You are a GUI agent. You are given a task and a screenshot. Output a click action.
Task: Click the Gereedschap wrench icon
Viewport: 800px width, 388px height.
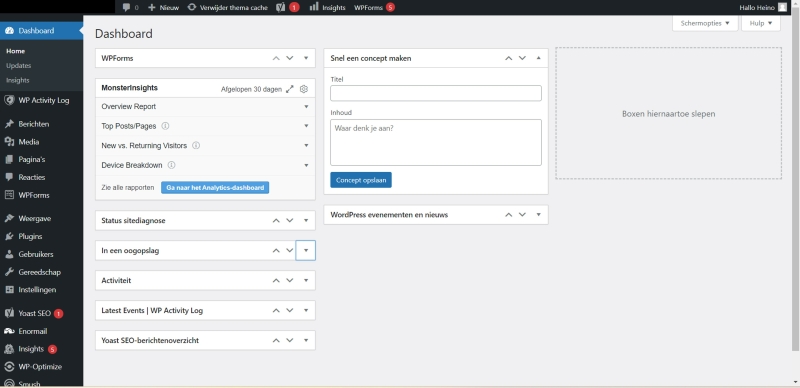(9, 272)
